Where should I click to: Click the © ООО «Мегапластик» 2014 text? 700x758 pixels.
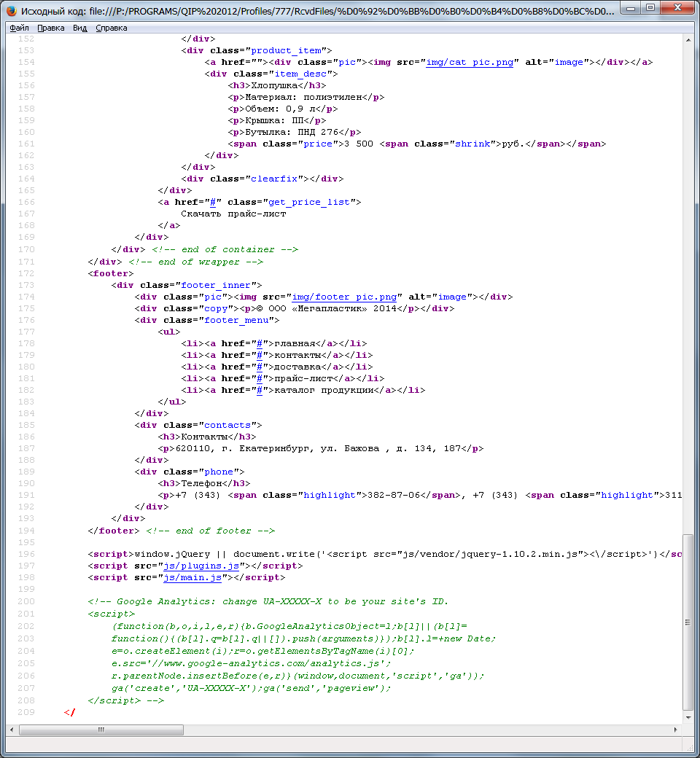tap(327, 309)
